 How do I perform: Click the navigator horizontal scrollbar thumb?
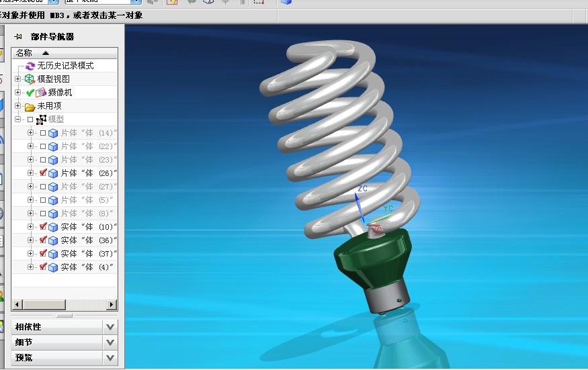click(x=44, y=305)
